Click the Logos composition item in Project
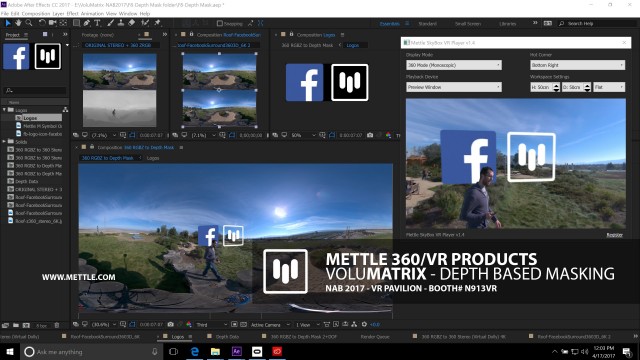This screenshot has height=360, width=640. (x=38, y=118)
